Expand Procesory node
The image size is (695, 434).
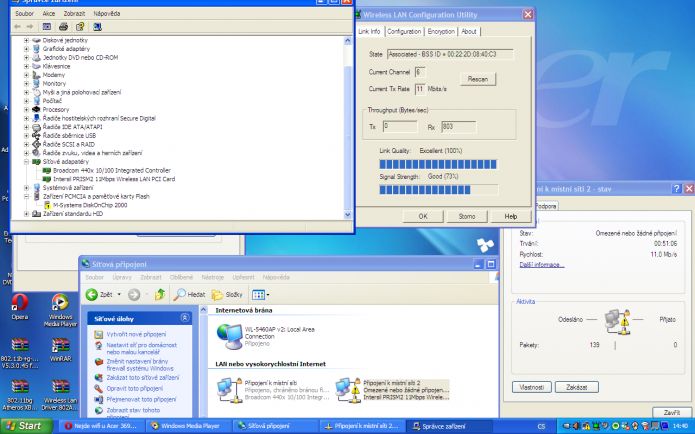click(x=26, y=109)
